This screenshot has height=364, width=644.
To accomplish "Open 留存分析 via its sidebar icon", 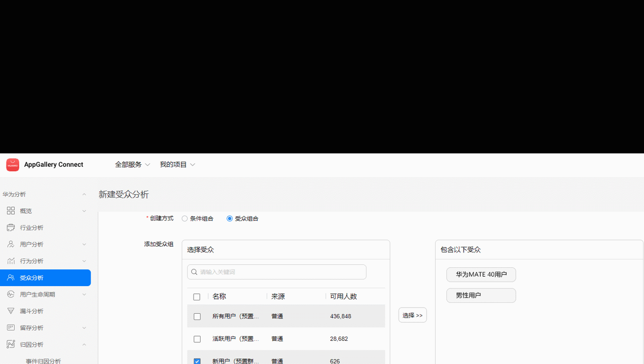I will click(10, 328).
